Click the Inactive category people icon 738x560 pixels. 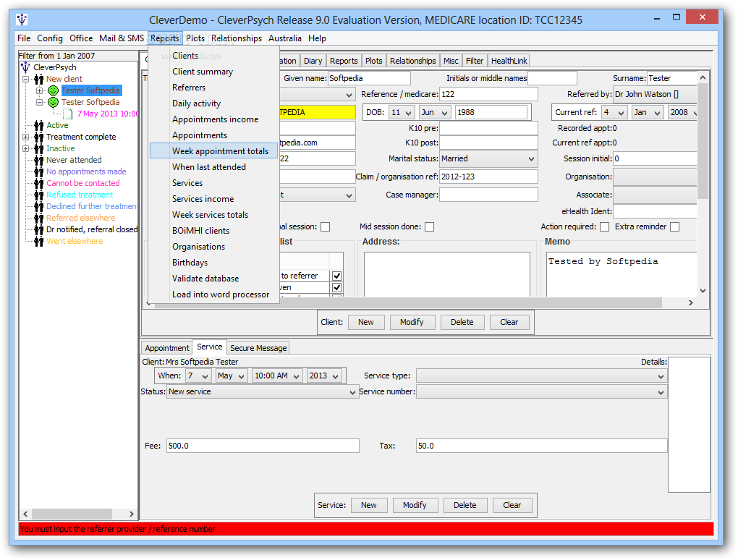pos(39,149)
